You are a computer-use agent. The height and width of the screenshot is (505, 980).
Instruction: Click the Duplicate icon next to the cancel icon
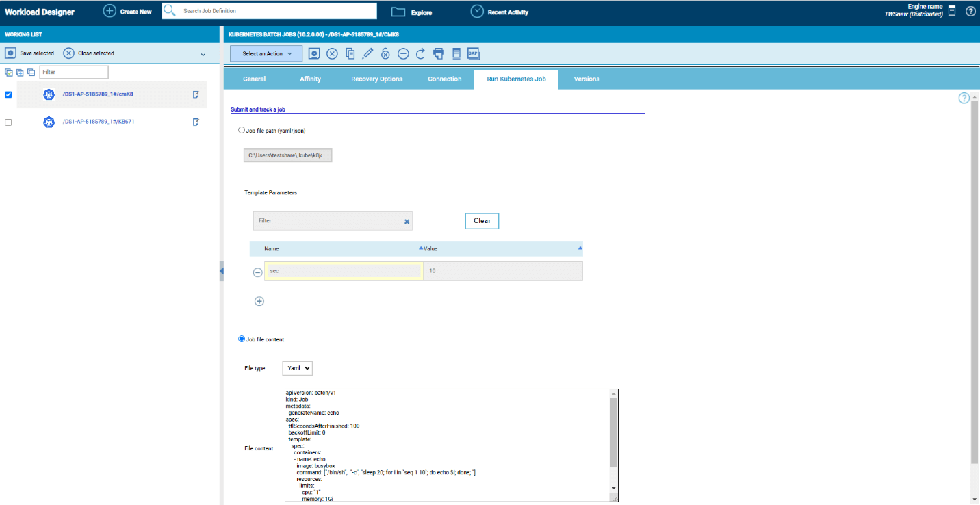(350, 53)
